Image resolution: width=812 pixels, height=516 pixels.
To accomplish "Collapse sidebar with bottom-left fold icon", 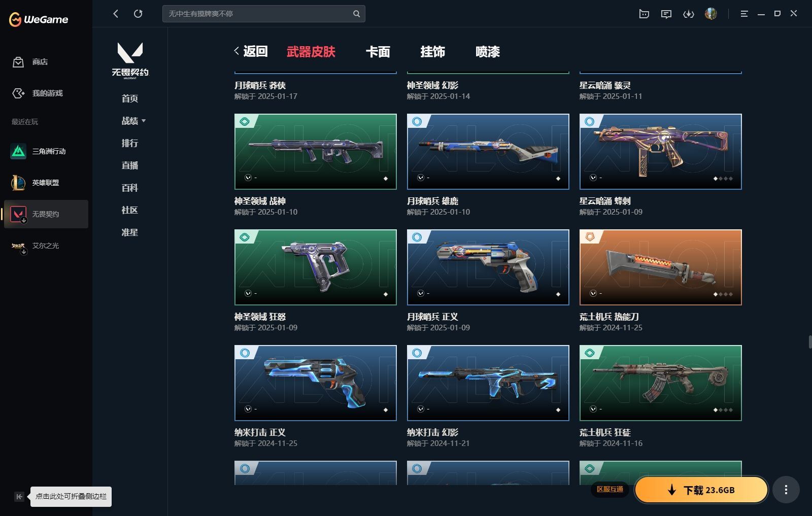I will click(x=19, y=497).
